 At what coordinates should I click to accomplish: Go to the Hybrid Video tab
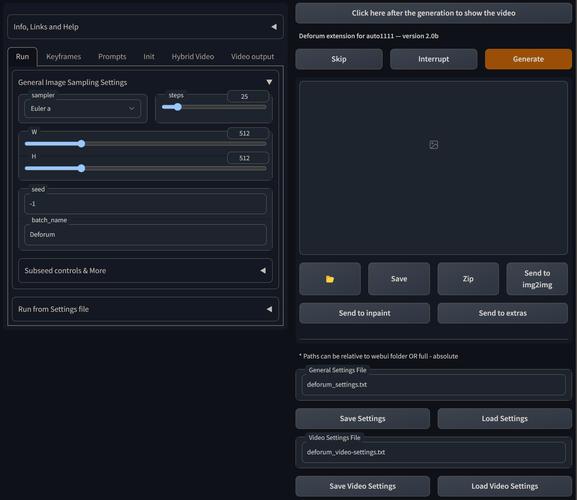click(x=192, y=57)
